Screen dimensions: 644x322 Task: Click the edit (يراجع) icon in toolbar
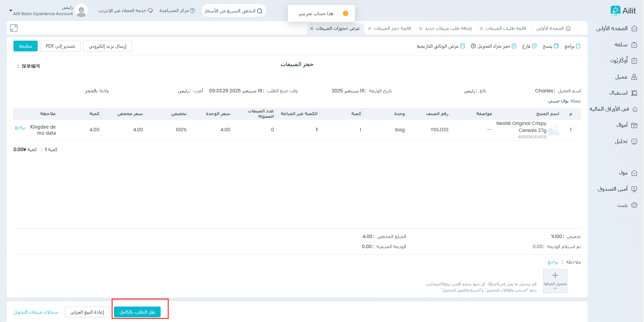point(578,46)
